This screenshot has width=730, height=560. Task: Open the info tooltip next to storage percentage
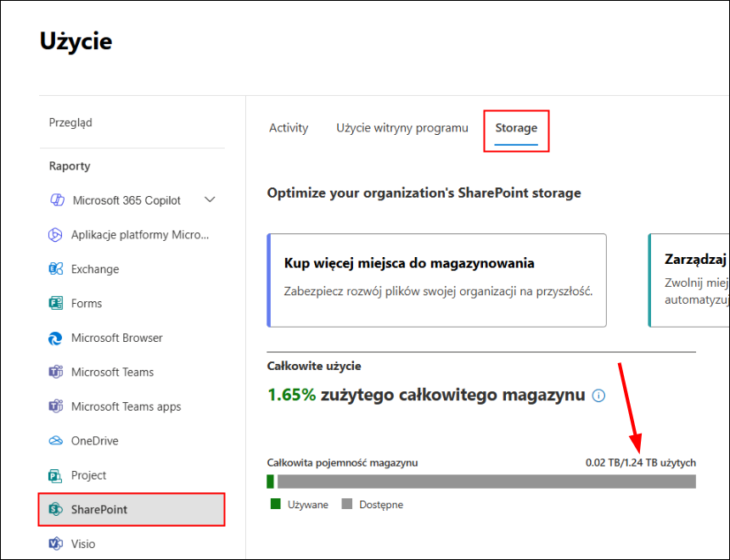coord(598,395)
